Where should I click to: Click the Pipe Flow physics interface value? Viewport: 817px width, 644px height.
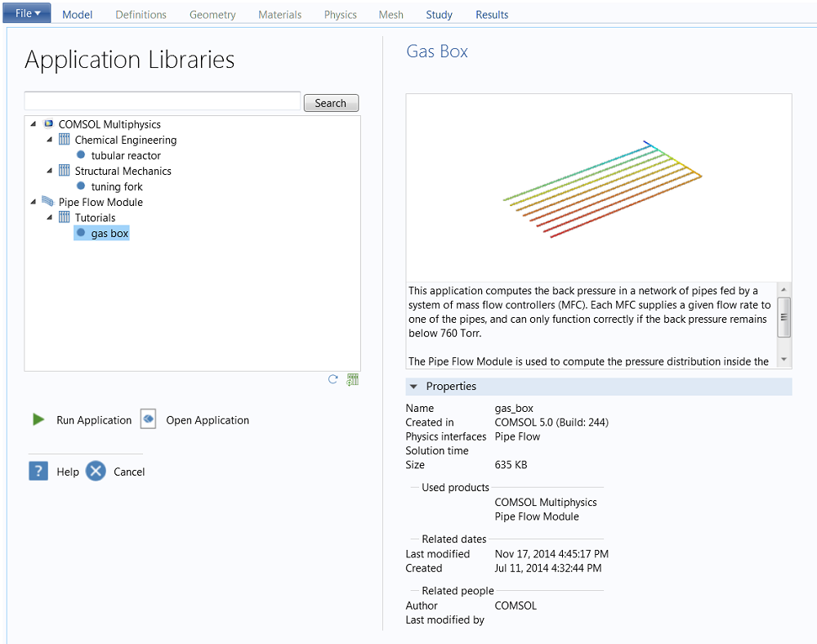[x=517, y=436]
